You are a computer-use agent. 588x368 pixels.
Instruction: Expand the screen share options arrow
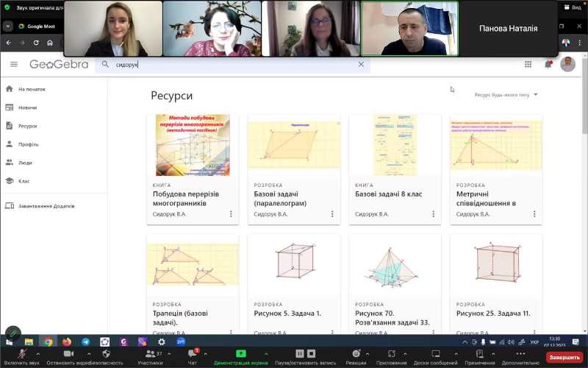(266, 353)
